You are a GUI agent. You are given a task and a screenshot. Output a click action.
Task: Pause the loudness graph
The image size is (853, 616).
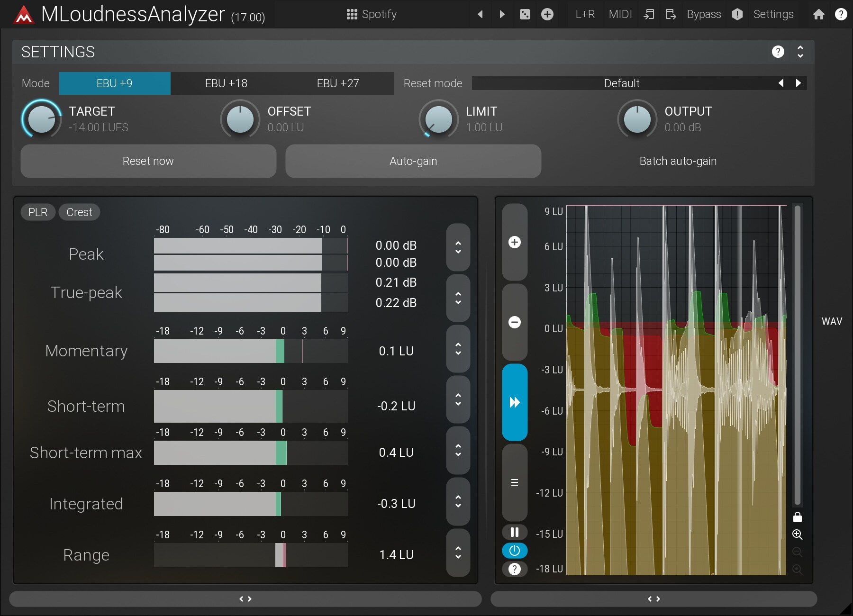pos(515,532)
